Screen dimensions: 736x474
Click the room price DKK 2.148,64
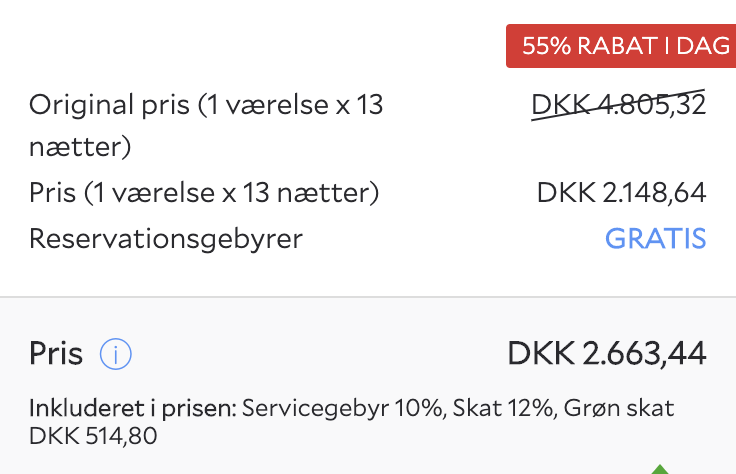[621, 192]
